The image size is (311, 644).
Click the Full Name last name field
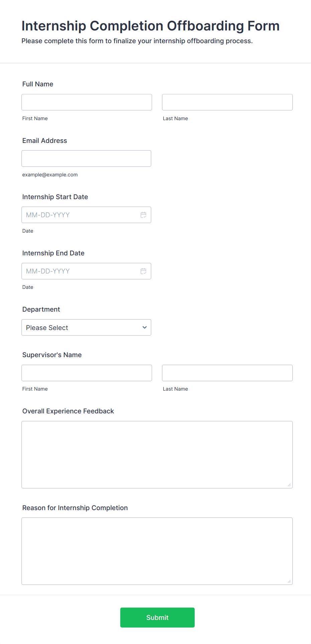tap(227, 102)
